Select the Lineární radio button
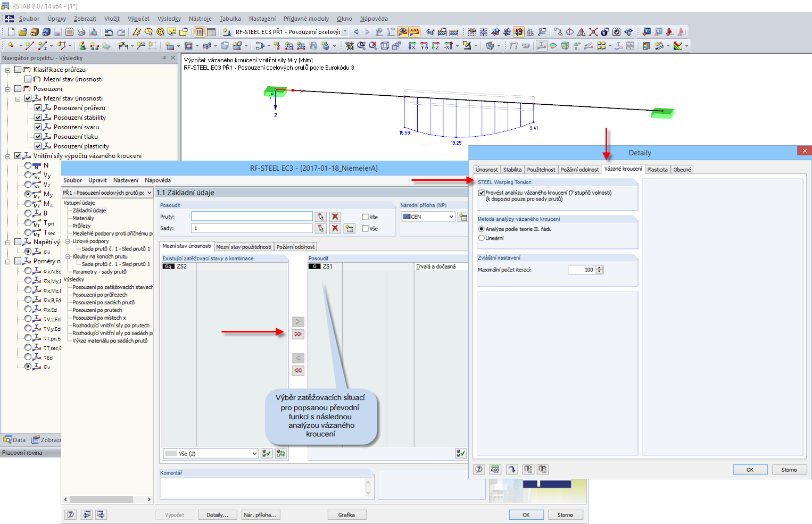Image resolution: width=812 pixels, height=524 pixels. (482, 238)
